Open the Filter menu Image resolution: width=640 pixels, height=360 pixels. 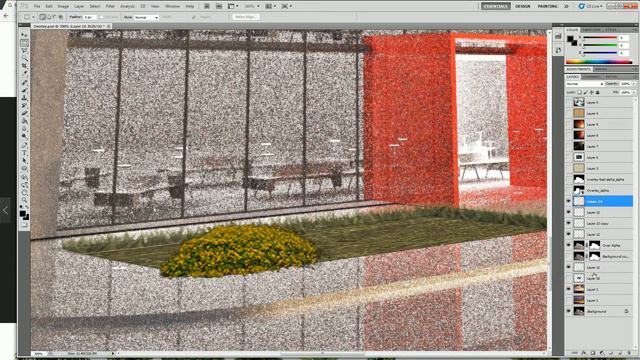click(110, 7)
